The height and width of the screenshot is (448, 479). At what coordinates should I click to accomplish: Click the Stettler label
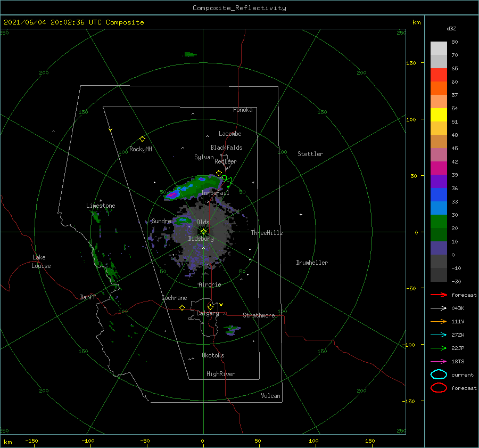click(x=310, y=154)
